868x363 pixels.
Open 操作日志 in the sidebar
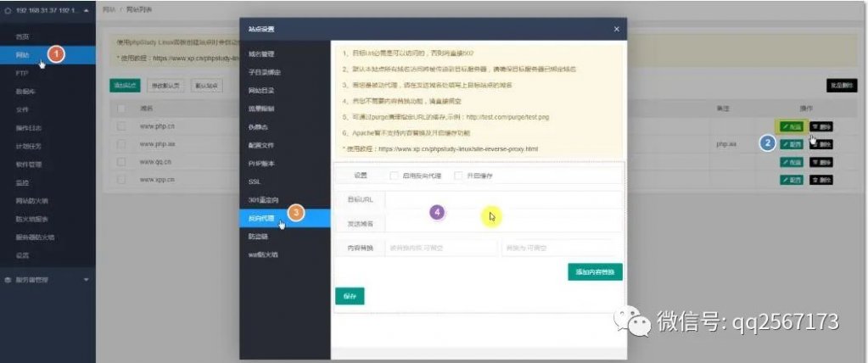(28, 128)
